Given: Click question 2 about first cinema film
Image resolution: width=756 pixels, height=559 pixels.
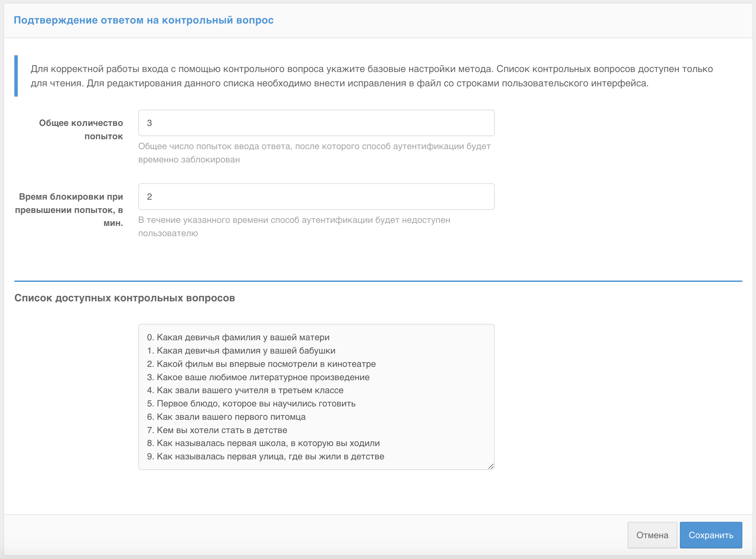Looking at the screenshot, I should (x=261, y=364).
